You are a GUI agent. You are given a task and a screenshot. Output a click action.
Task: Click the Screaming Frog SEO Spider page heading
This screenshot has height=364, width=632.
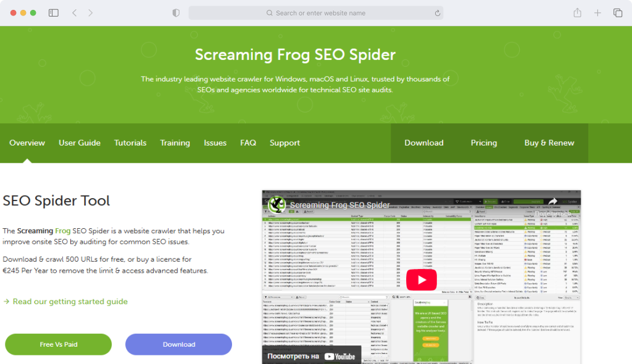point(295,54)
